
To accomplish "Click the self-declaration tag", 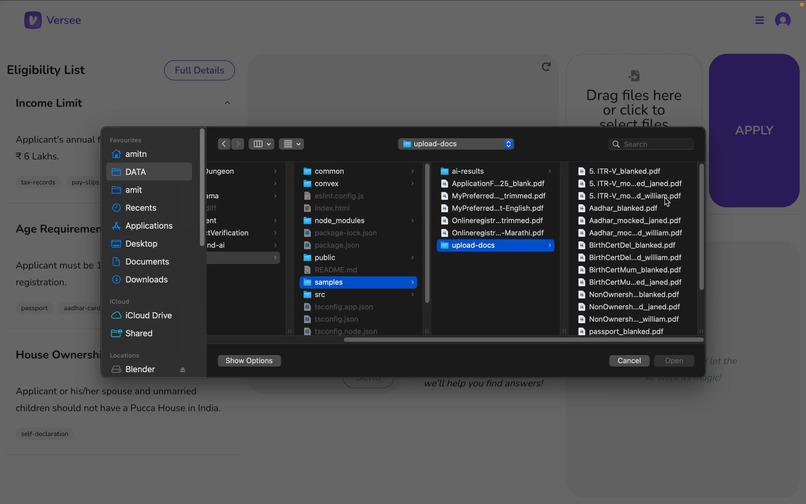I will click(x=45, y=434).
